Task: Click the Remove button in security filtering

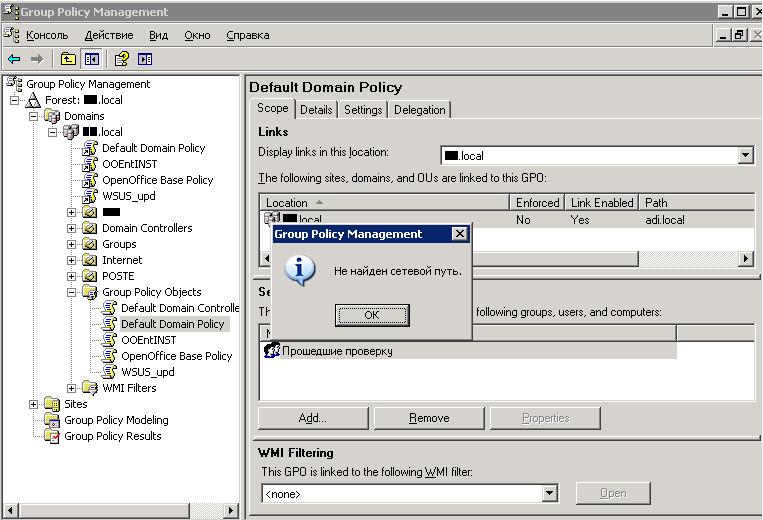Action: coord(428,418)
